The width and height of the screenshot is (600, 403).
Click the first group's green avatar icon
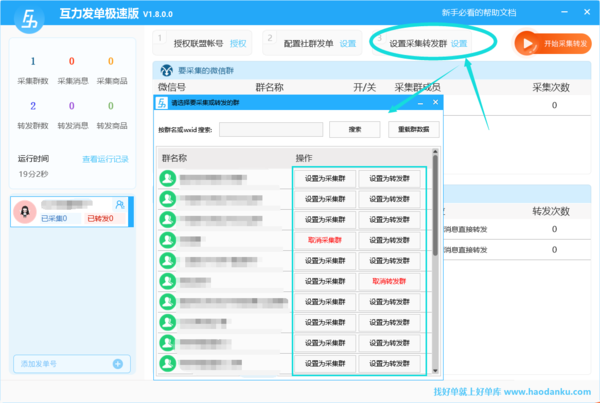click(x=169, y=178)
